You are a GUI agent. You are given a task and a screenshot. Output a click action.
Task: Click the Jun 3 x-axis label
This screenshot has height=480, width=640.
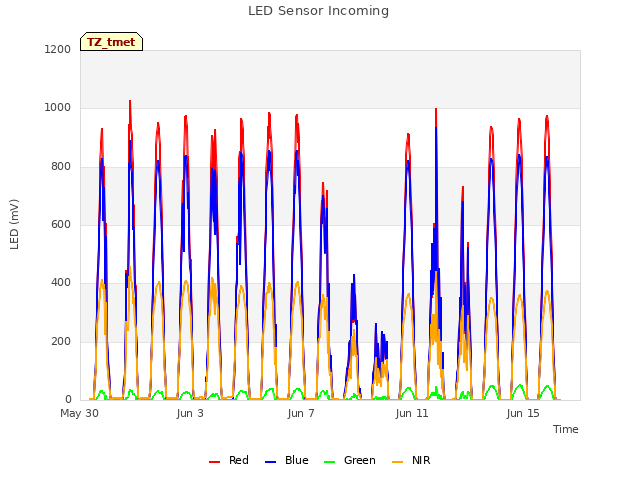coord(190,413)
